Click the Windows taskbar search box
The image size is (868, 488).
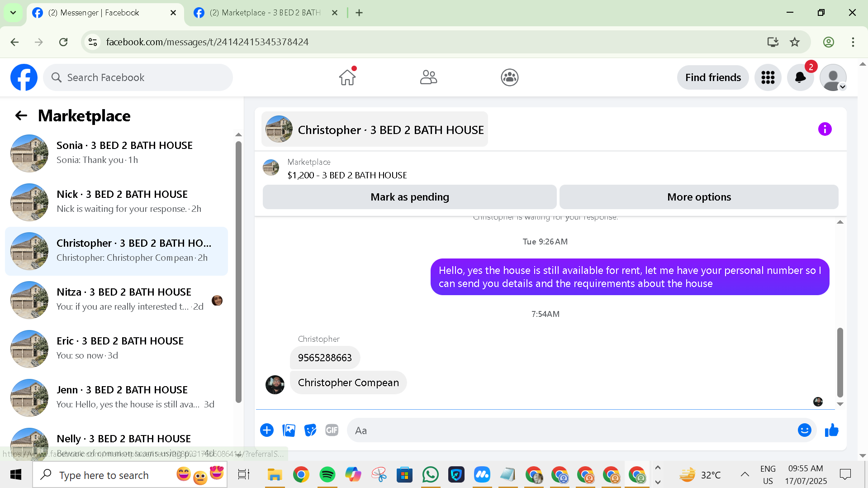click(x=130, y=474)
